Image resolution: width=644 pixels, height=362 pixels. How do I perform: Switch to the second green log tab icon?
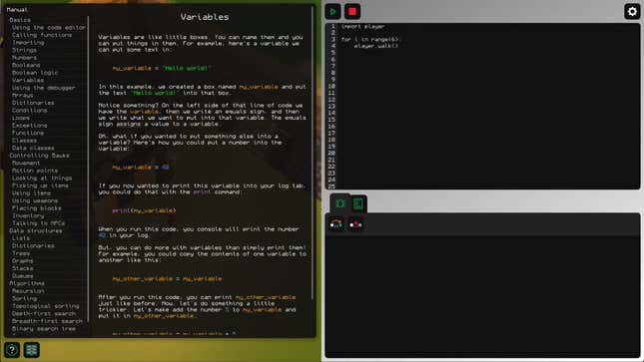tap(358, 203)
